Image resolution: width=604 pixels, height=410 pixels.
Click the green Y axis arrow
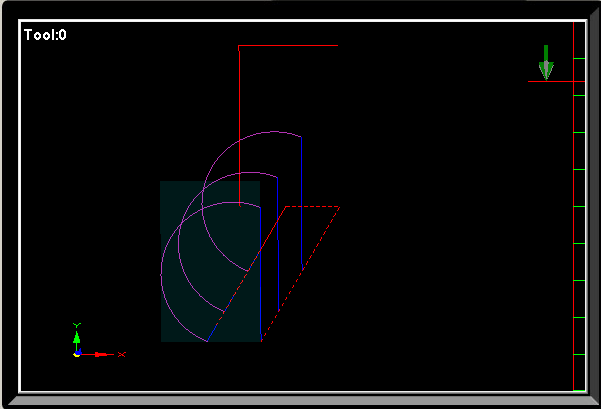[77, 338]
